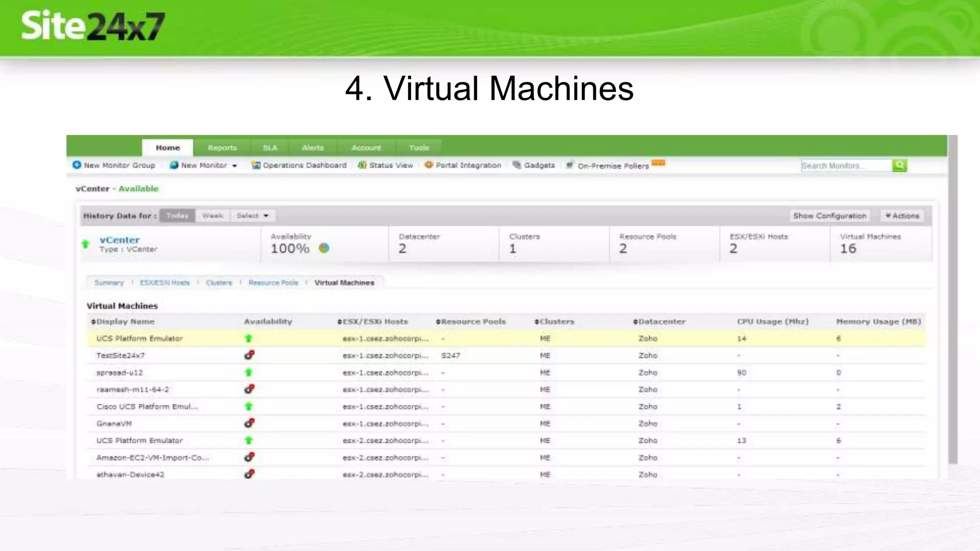Click the Site24x7 logo
This screenshot has height=551, width=980.
click(x=93, y=26)
